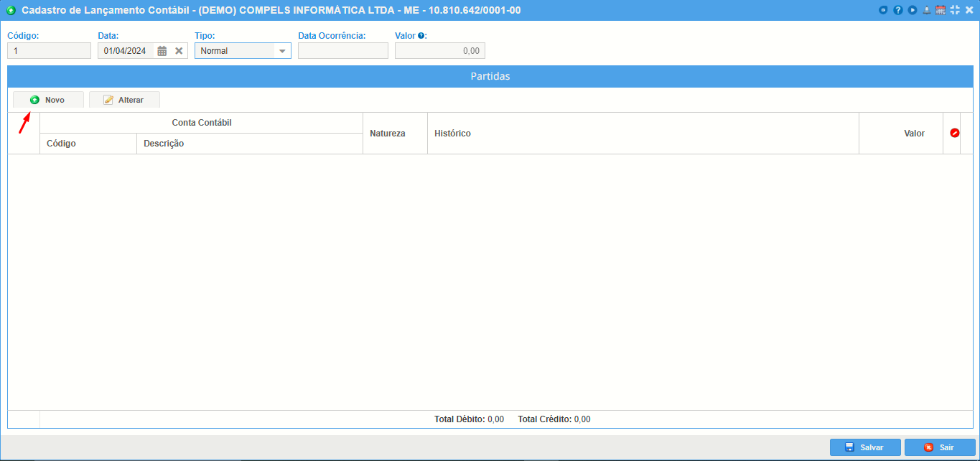Image resolution: width=980 pixels, height=461 pixels.
Task: Add a new partida with Novo button
Action: (48, 100)
